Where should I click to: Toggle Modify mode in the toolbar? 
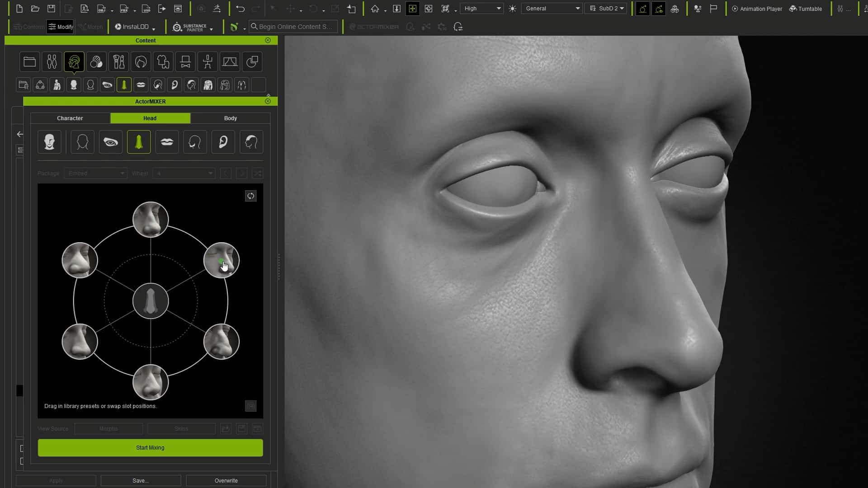[60, 27]
